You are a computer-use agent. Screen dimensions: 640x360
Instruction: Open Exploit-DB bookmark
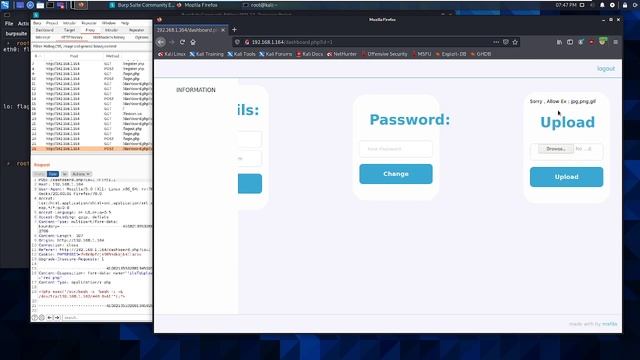click(x=451, y=54)
